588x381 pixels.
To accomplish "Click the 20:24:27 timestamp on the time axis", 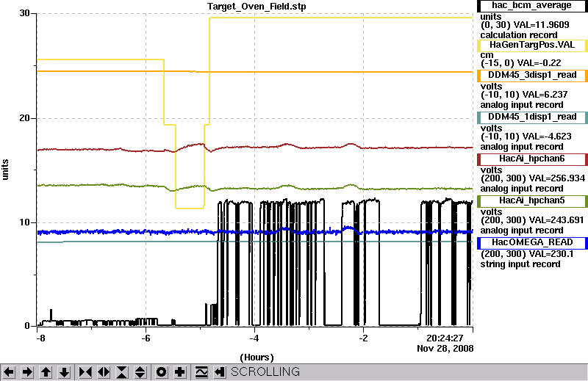I will coord(445,338).
